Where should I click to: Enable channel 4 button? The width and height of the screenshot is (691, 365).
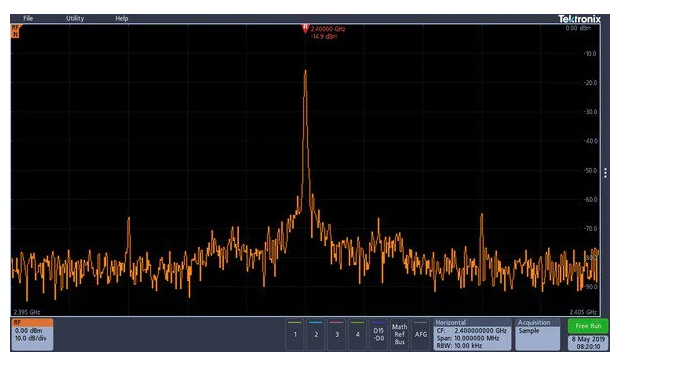click(x=357, y=335)
